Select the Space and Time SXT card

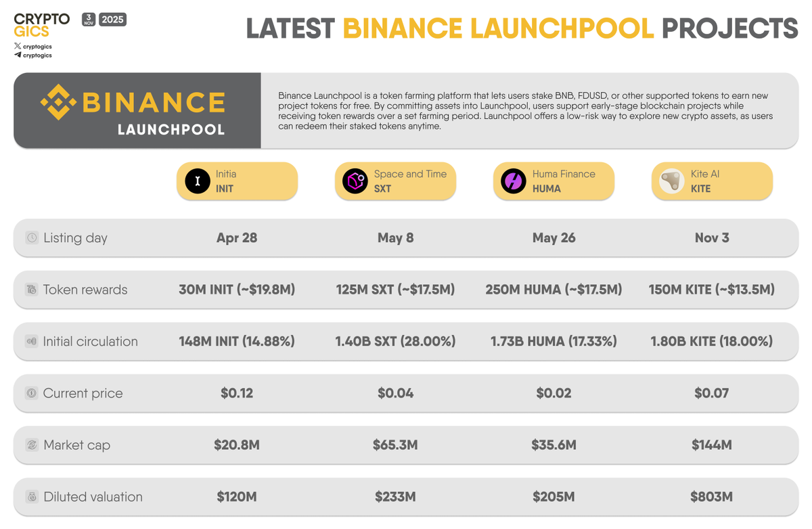click(x=395, y=181)
